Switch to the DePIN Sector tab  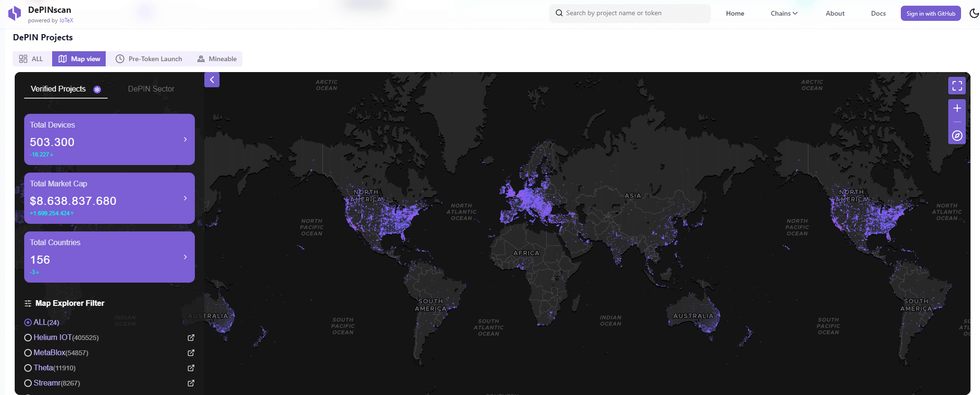(x=151, y=89)
